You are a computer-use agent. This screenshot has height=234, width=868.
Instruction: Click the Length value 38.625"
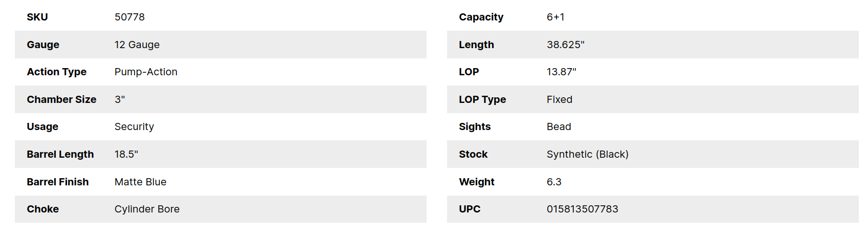coord(565,45)
